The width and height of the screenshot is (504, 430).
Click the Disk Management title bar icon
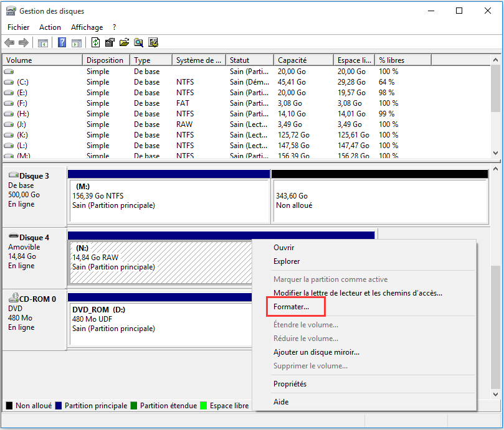pyautogui.click(x=11, y=11)
